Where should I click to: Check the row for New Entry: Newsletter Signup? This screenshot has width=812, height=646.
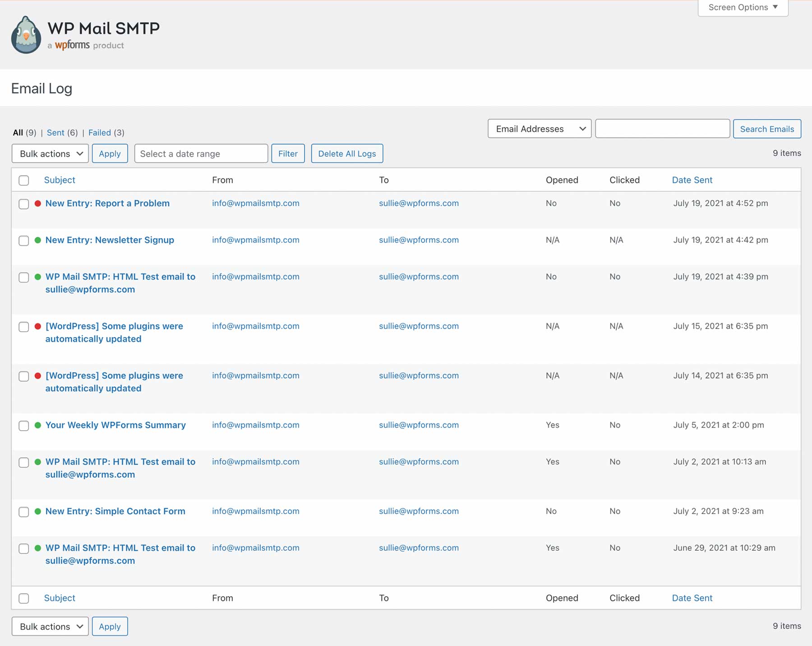pyautogui.click(x=24, y=241)
